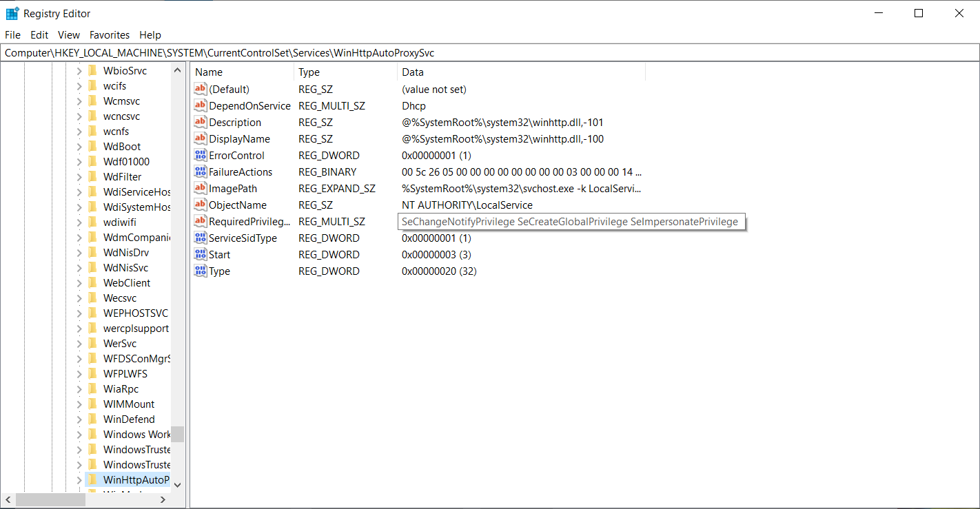
Task: Click the Start DWORD value icon
Action: (201, 254)
